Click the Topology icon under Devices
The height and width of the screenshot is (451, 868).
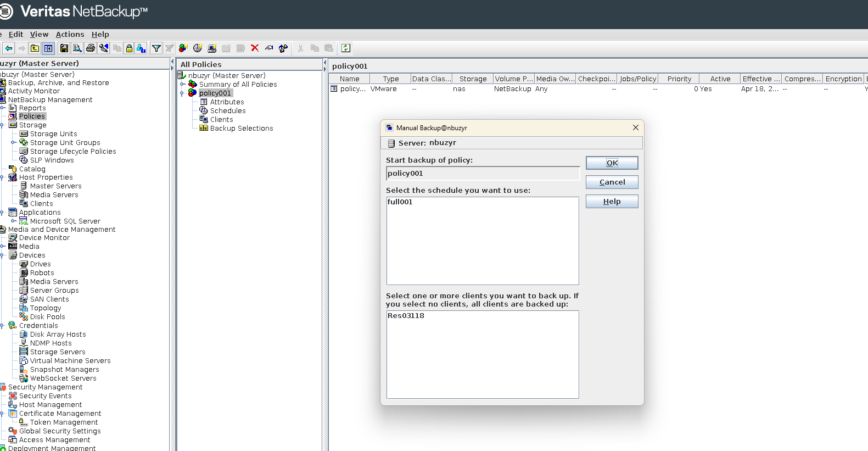(x=24, y=308)
